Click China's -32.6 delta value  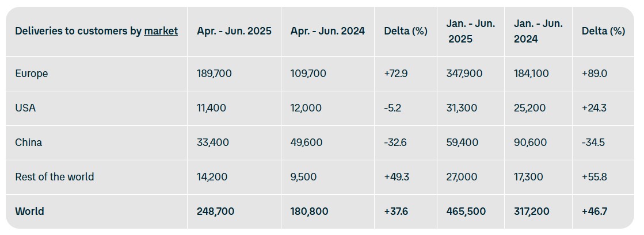coord(395,142)
